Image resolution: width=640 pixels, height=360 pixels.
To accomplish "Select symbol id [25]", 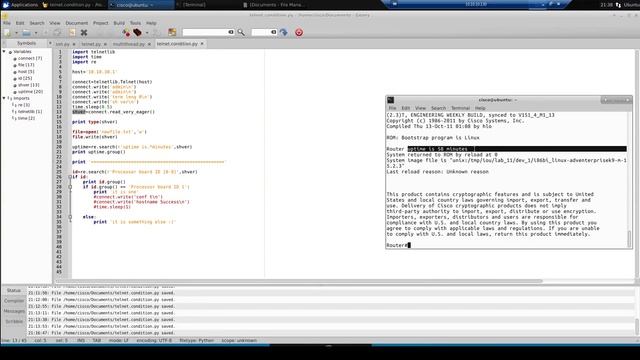I will coord(24,78).
